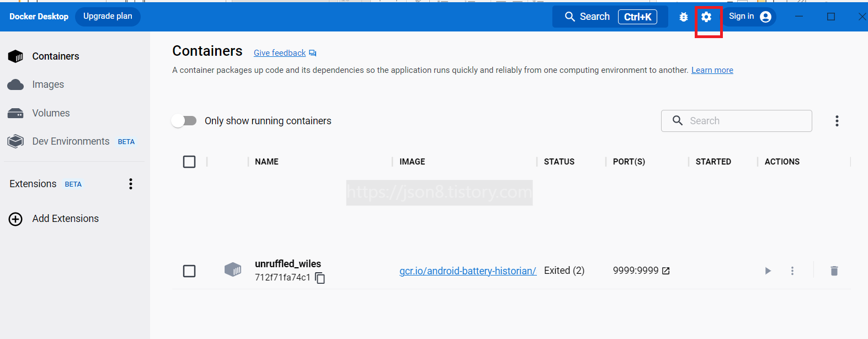Click the Dev Environments box icon

click(15, 141)
